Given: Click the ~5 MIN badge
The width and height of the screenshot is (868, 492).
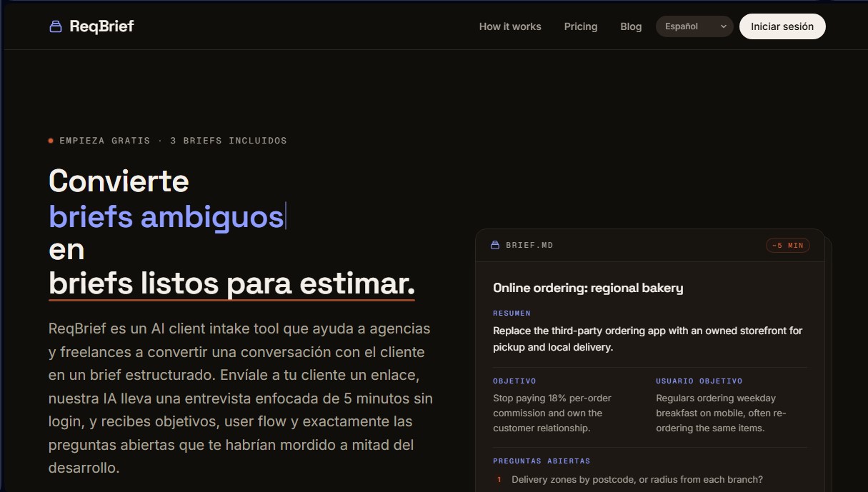Looking at the screenshot, I should 788,245.
